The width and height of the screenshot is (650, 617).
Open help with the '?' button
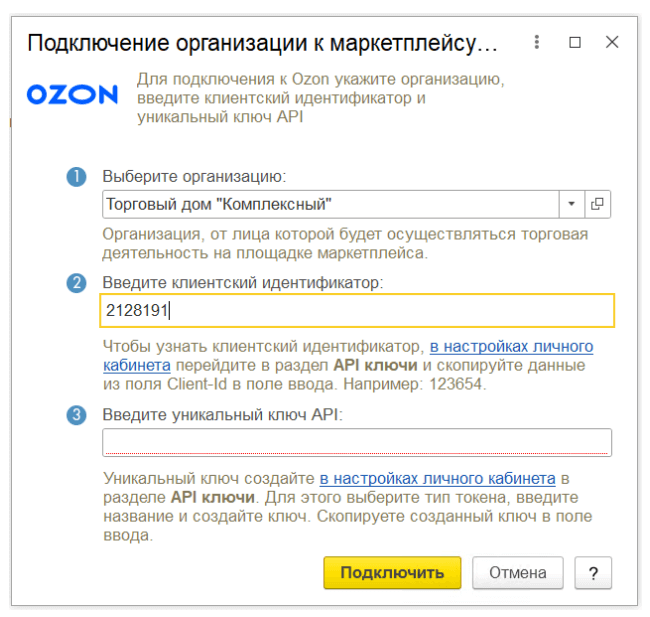pyautogui.click(x=593, y=573)
